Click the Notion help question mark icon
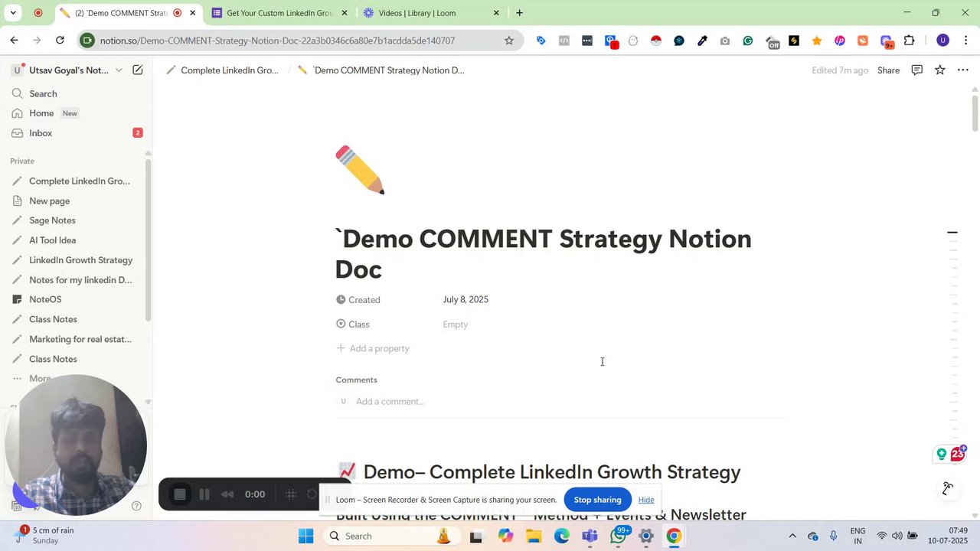 [x=136, y=506]
